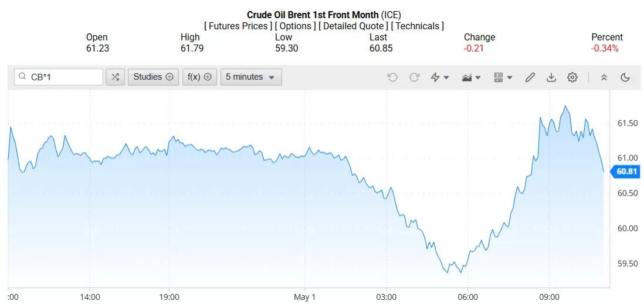
Task: Redo the chart action
Action: click(415, 77)
